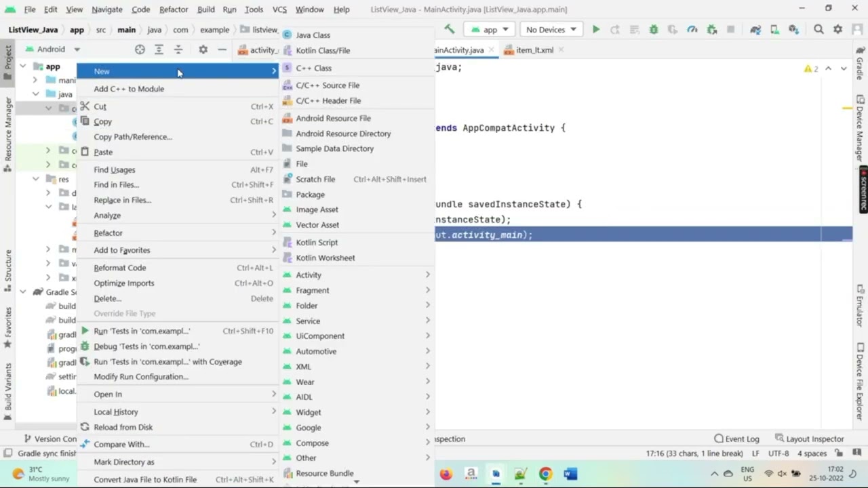Open Chrome from the Windows taskbar
Screen dimensions: 868x488
(545, 474)
